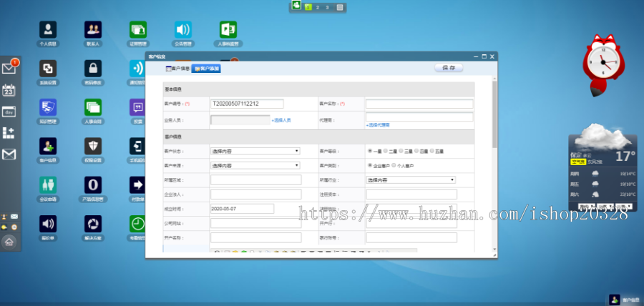Switch to the 客户信息 tab
Screen dimensions: 644x306
pyautogui.click(x=177, y=69)
